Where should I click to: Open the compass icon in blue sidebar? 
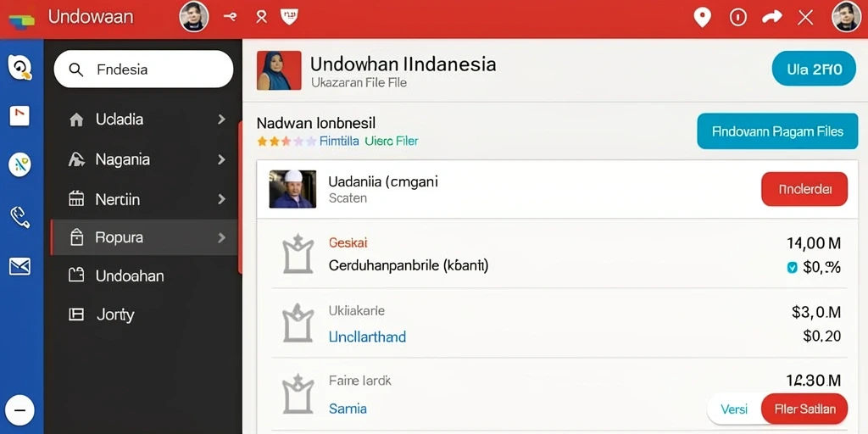click(19, 164)
